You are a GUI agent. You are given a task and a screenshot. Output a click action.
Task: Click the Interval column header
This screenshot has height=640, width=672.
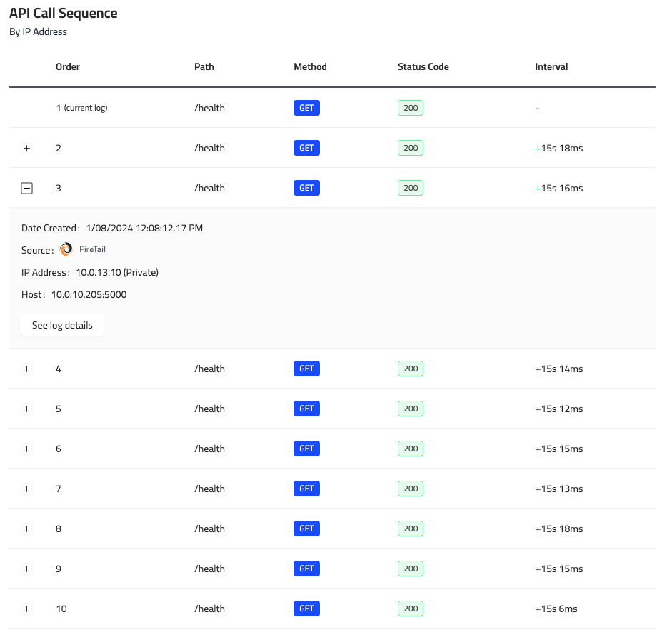[551, 66]
